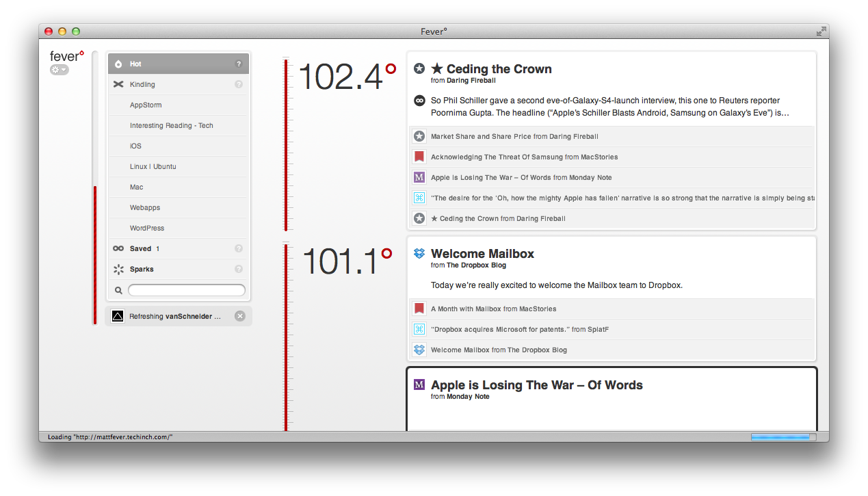Click star icon on bottom Ceding the Crown row

(x=419, y=218)
